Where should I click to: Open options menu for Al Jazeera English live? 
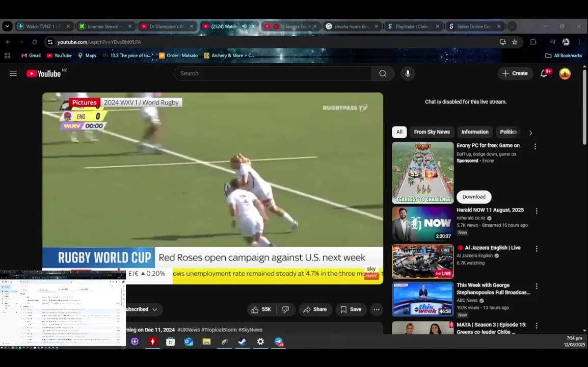537,249
